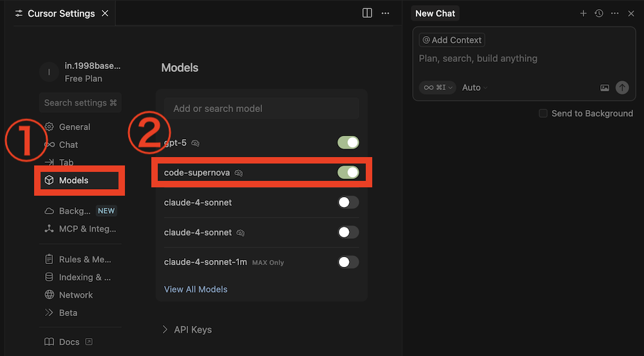Click the Indexing database icon
This screenshot has width=644, height=356.
coord(49,277)
